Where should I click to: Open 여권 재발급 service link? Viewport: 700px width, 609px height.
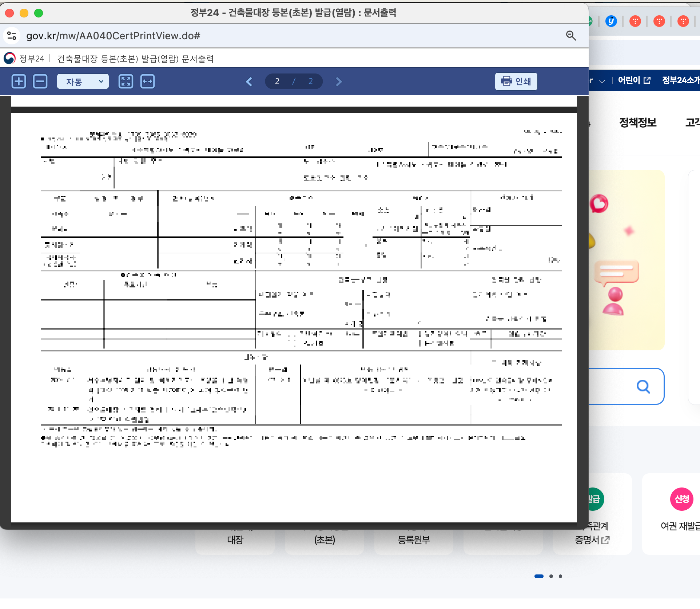click(x=680, y=526)
